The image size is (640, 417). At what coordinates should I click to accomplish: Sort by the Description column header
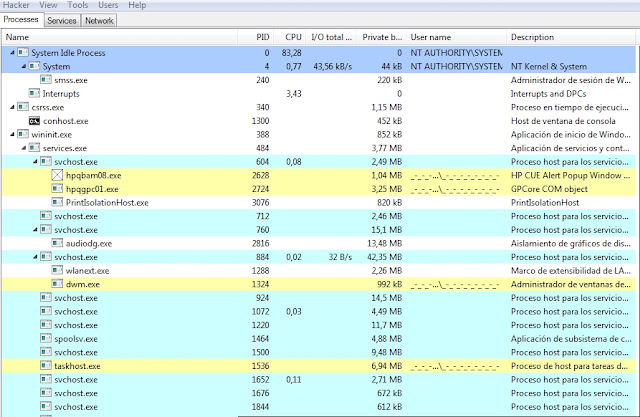click(x=571, y=37)
